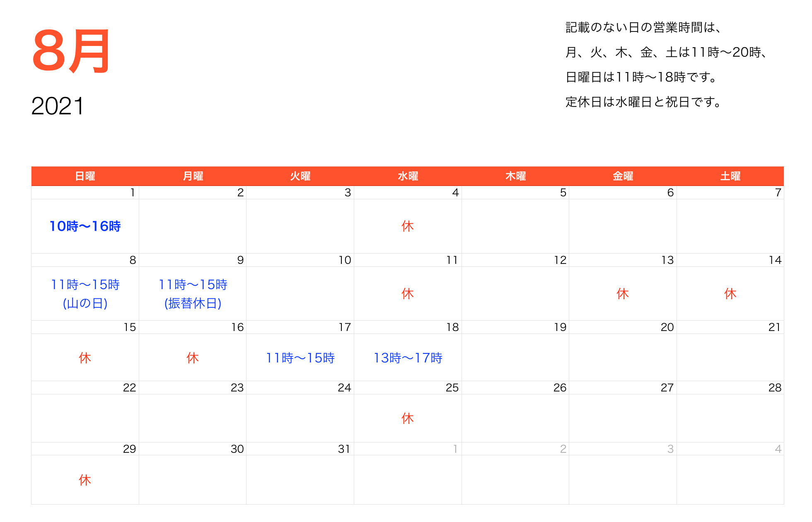Click the 休 mark on August 14
This screenshot has height=522, width=812.
pos(730,293)
